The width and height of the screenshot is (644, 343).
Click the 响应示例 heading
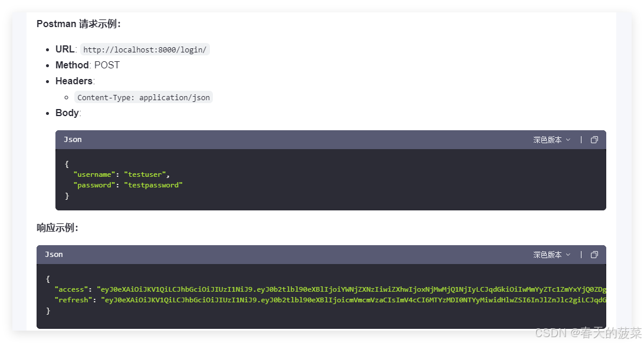pyautogui.click(x=58, y=228)
